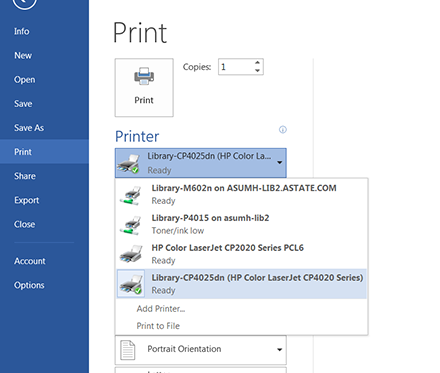Choose HP Color LaserJet CP2020 Series PCL6
This screenshot has height=373, width=440.
tap(242, 254)
